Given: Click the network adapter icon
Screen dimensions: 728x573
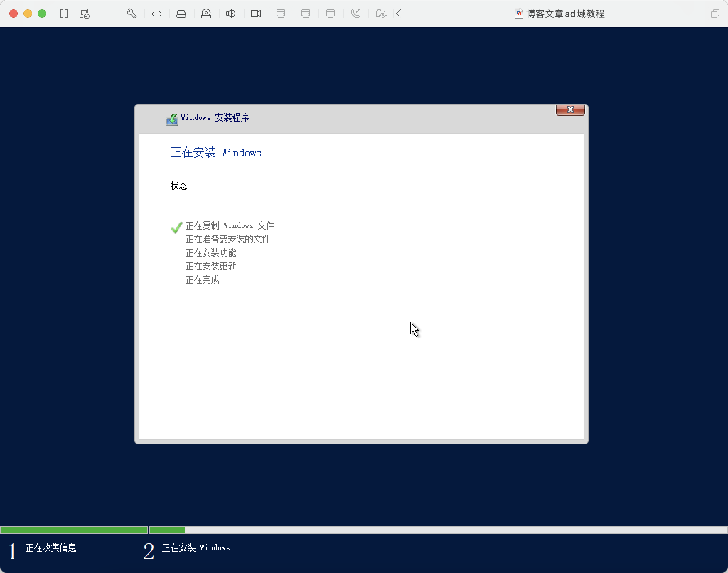Looking at the screenshot, I should tap(156, 14).
